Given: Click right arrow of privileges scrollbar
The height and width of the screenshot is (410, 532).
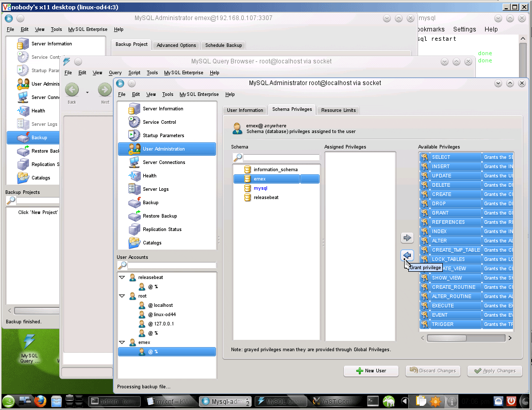Looking at the screenshot, I should click(x=510, y=338).
